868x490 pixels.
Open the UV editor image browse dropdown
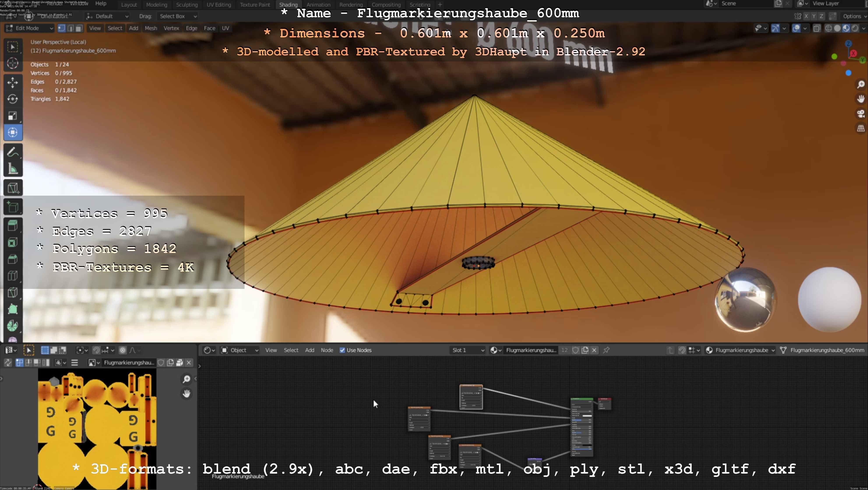point(94,363)
